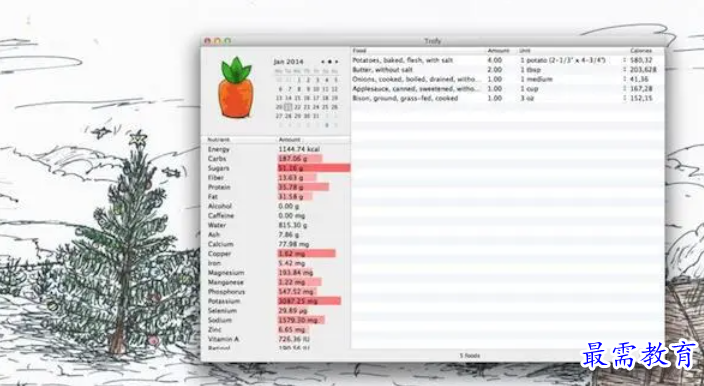Select the Selenium nutrient row
This screenshot has width=704, height=386.
tap(276, 311)
